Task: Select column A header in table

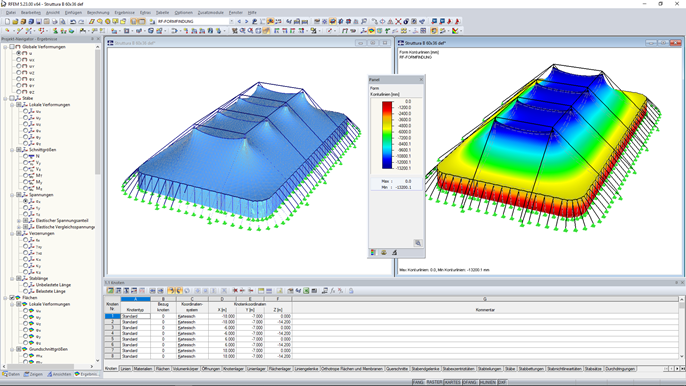Action: pyautogui.click(x=135, y=299)
